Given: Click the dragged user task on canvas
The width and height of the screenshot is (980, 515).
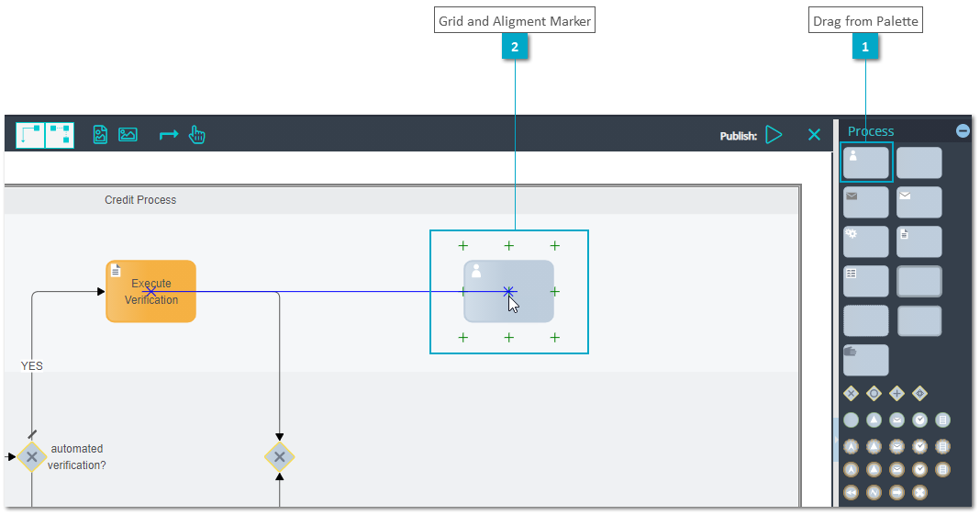Looking at the screenshot, I should pyautogui.click(x=508, y=291).
